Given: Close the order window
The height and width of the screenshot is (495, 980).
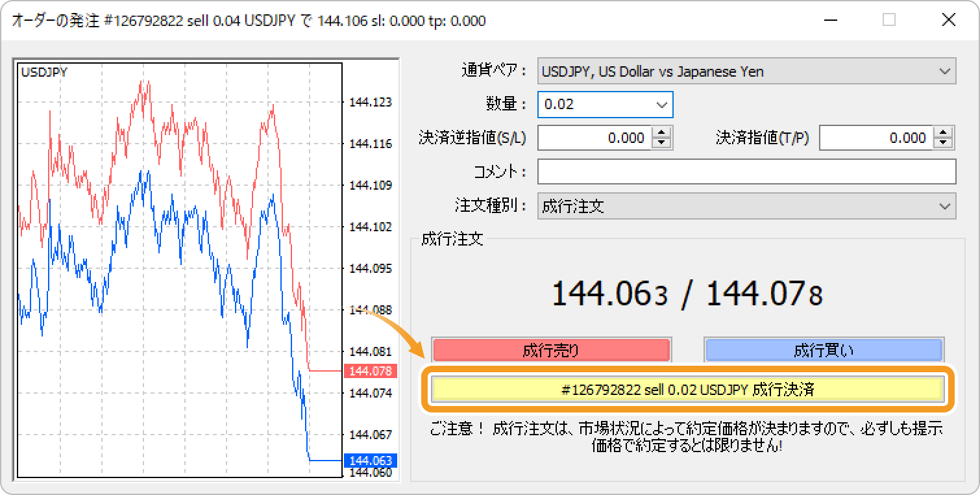Looking at the screenshot, I should (x=948, y=20).
